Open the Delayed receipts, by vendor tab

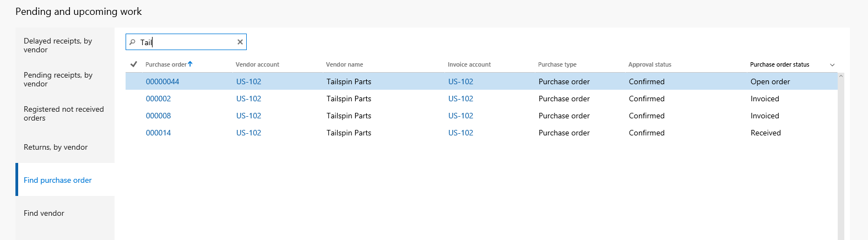pyautogui.click(x=58, y=45)
